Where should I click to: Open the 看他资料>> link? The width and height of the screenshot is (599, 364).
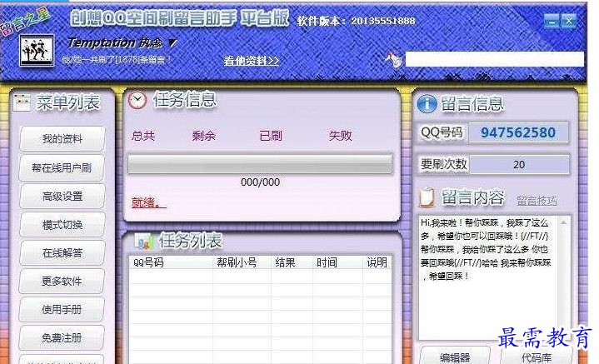coord(251,61)
